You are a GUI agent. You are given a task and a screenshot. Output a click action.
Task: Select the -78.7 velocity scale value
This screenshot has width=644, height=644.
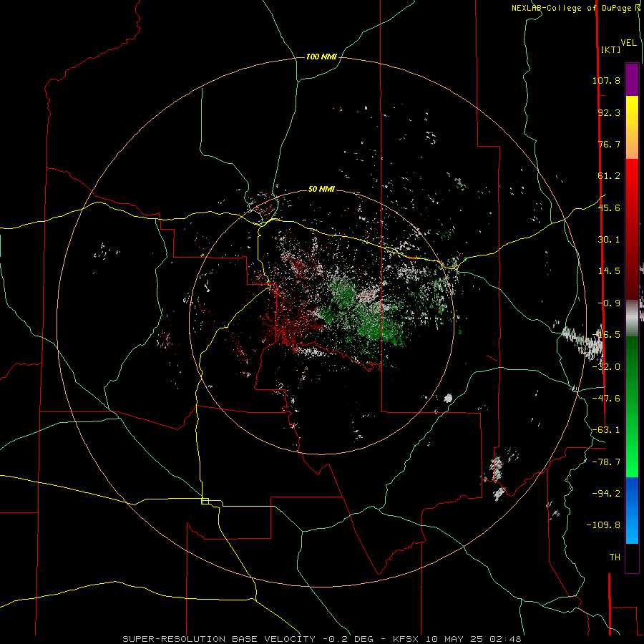click(606, 462)
